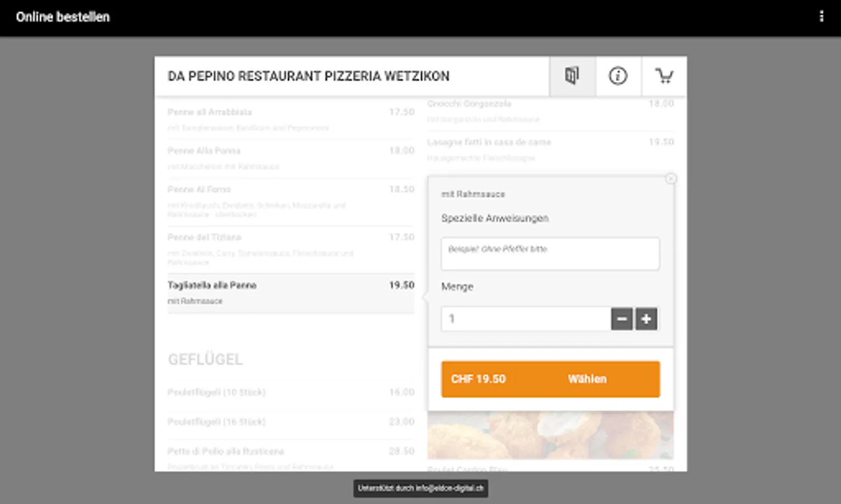Increase quantity with the plus button
The image size is (841, 504).
pyautogui.click(x=646, y=319)
